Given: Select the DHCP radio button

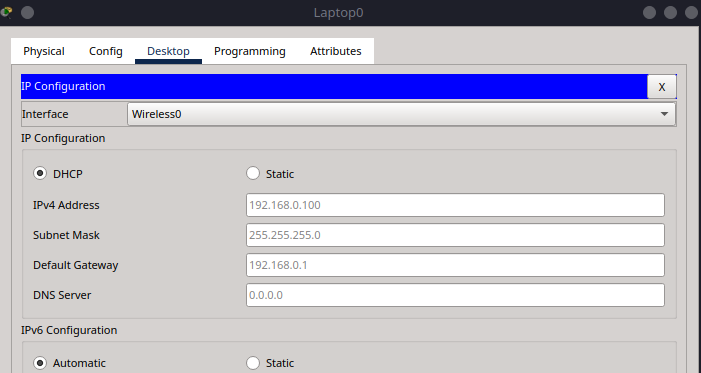Looking at the screenshot, I should [x=40, y=173].
